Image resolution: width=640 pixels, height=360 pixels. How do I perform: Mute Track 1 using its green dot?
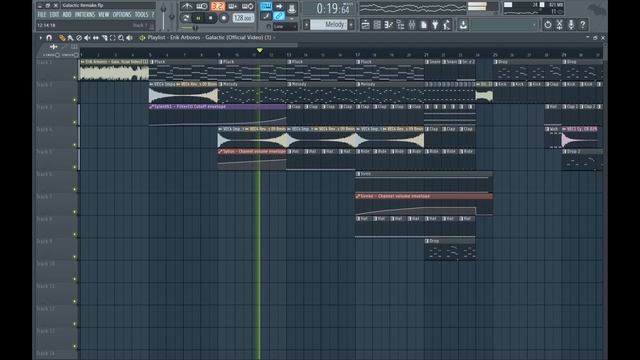[x=75, y=77]
